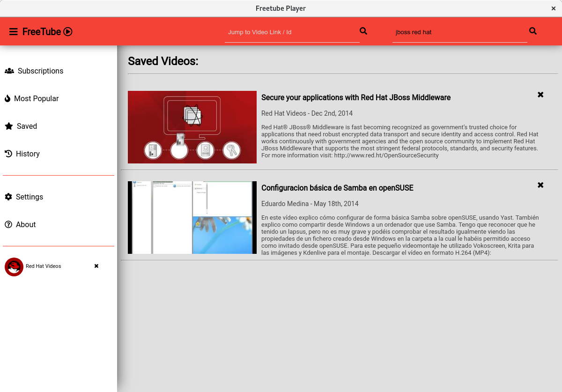Image resolution: width=562 pixels, height=392 pixels.
Task: Play the Red Hat JBoss Middleware thumbnail
Action: (192, 127)
